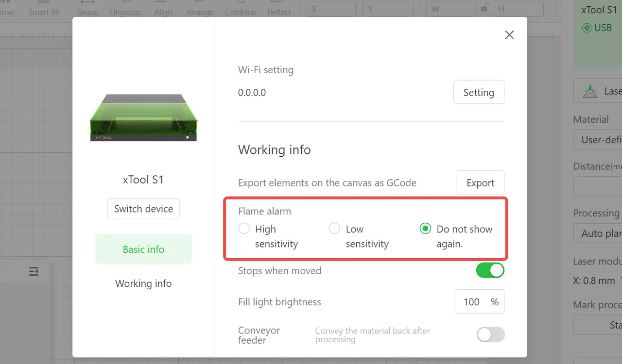
Task: Disable the Stops when moved toggle
Action: [490, 270]
